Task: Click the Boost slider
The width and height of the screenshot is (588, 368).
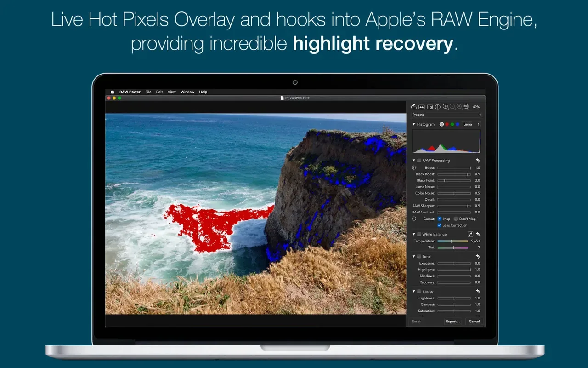Action: [454, 168]
